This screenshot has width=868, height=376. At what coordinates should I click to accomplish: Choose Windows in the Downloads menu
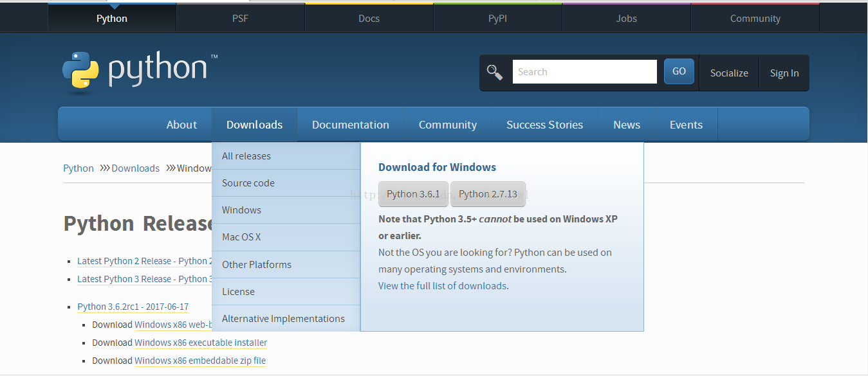(x=286, y=210)
